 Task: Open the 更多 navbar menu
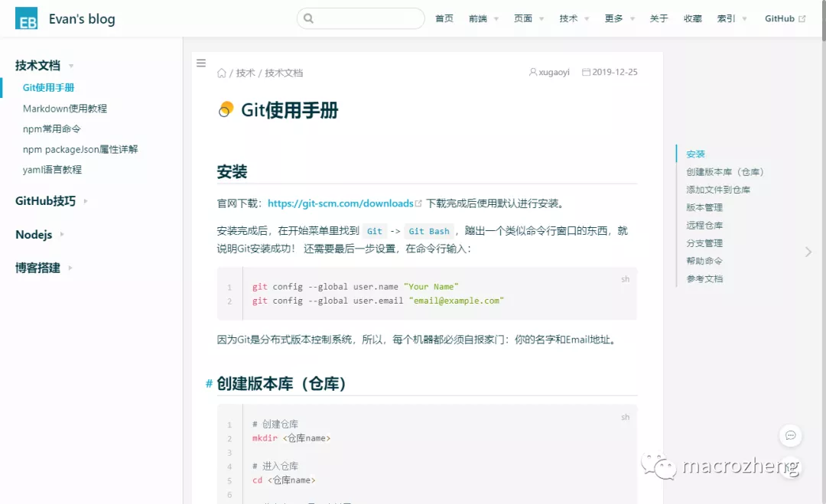(613, 18)
